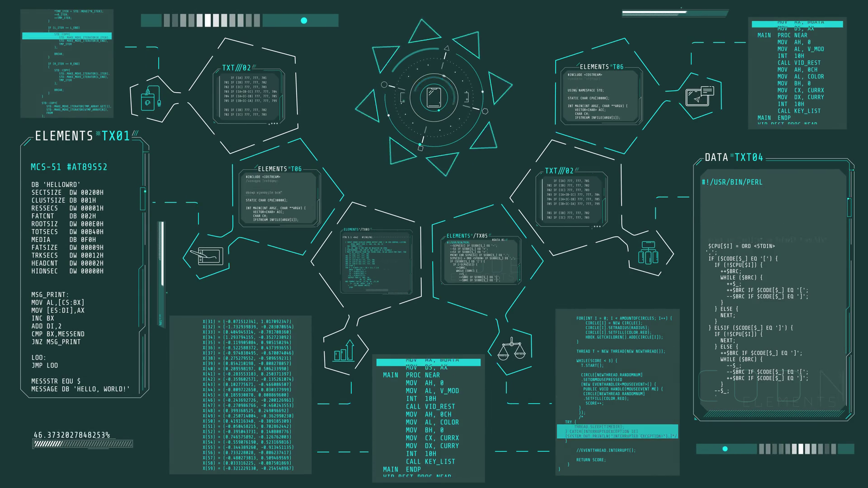Toggle the bottom-right cyan dot switch
868x488 pixels.
pyautogui.click(x=725, y=449)
